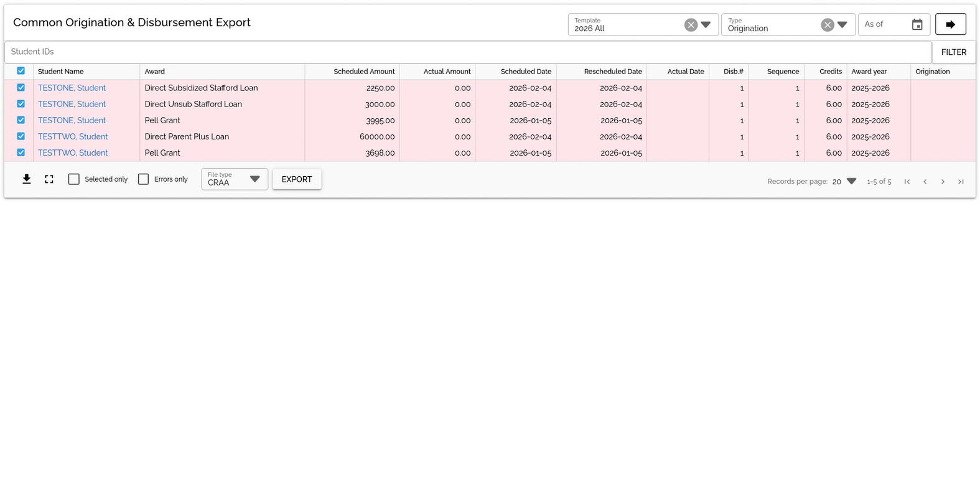The height and width of the screenshot is (488, 980).
Task: Uncheck the select-all header checkbox
Action: tap(21, 71)
